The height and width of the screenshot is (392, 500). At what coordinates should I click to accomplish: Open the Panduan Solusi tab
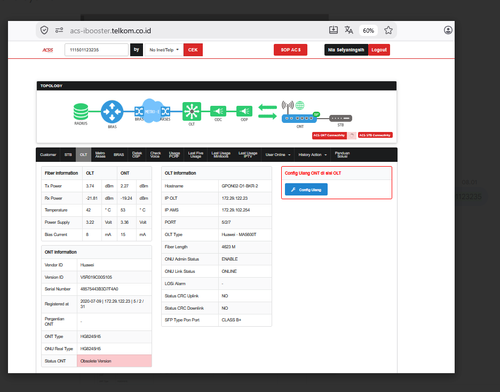tap(342, 155)
